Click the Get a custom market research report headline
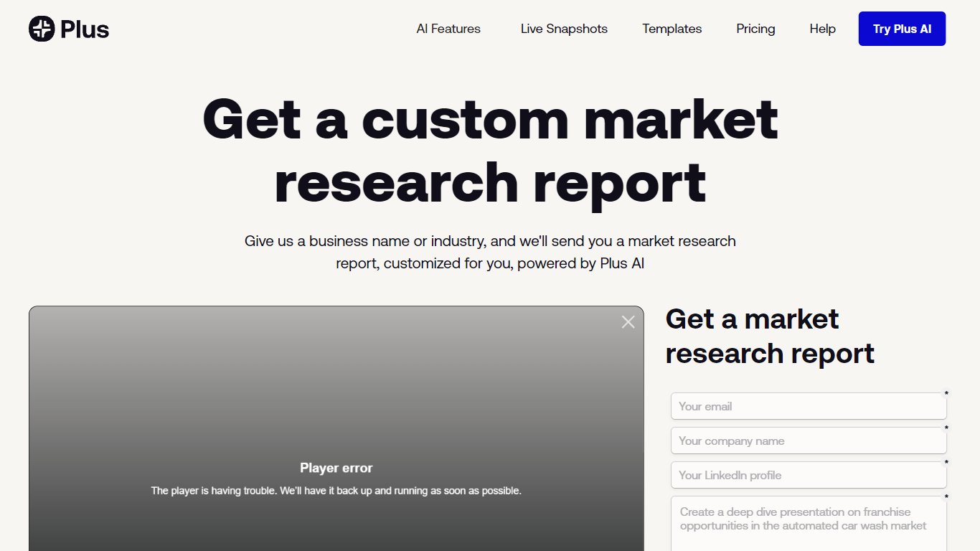This screenshot has height=551, width=980. [x=490, y=150]
